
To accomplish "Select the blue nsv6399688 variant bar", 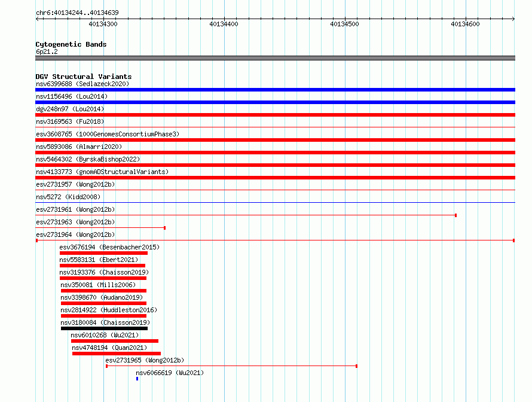I will (x=275, y=90).
